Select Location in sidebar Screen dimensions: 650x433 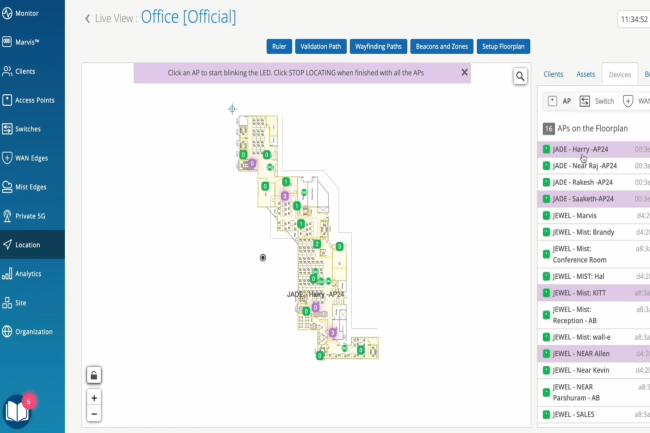click(32, 244)
